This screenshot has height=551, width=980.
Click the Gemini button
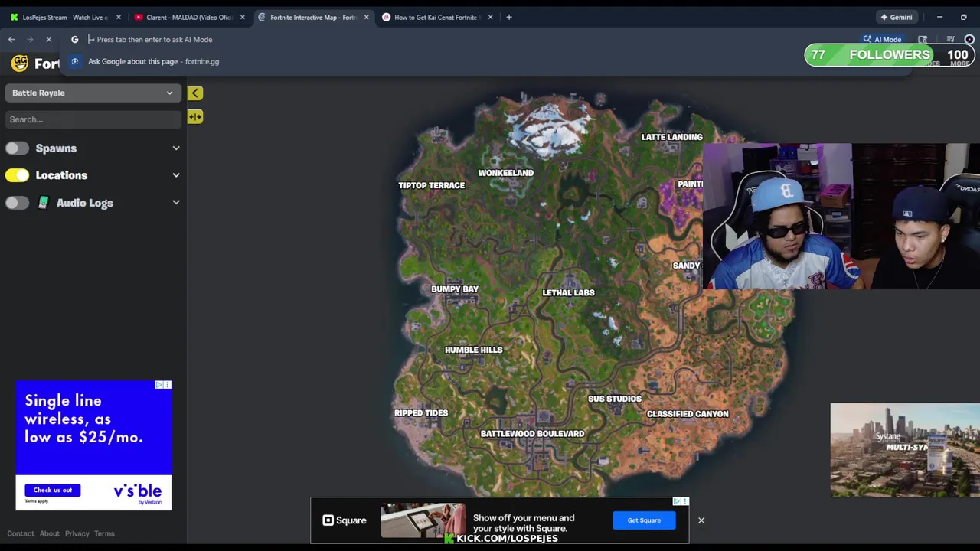[x=897, y=17]
